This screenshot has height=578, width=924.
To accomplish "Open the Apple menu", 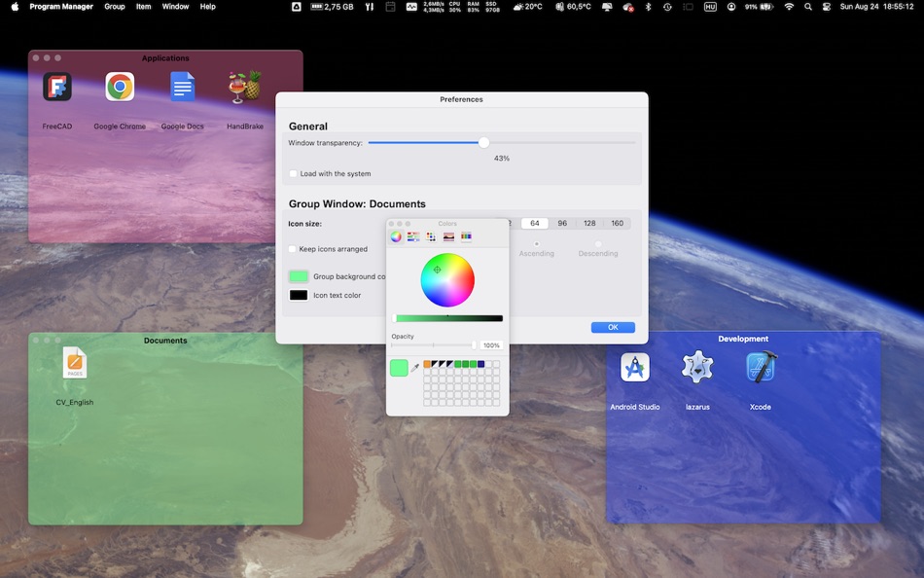I will pyautogui.click(x=15, y=7).
